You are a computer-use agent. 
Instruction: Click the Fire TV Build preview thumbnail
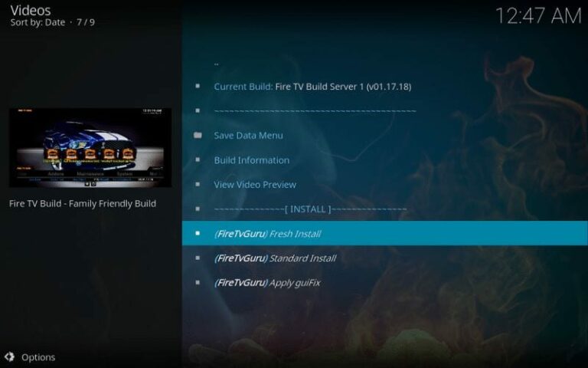(90, 147)
